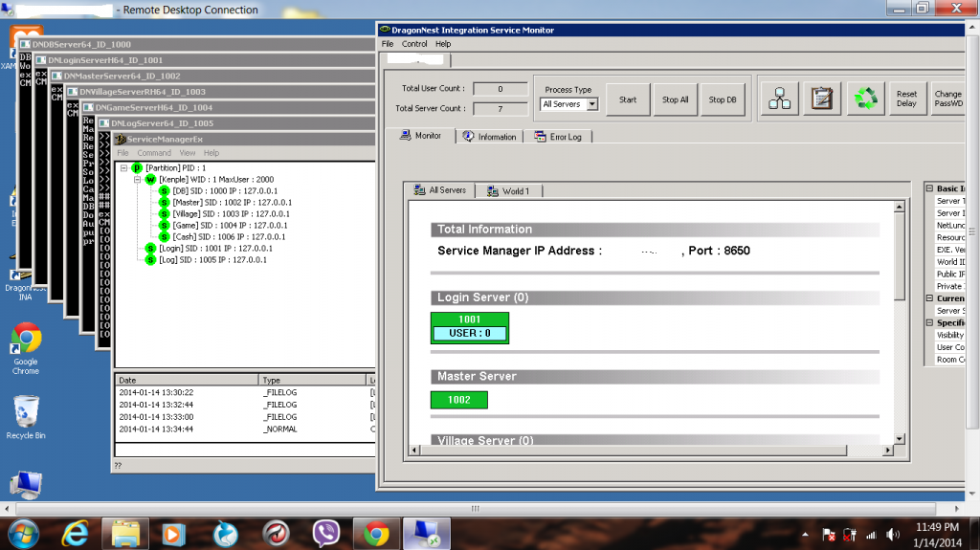Collapse the Specific property group
The height and width of the screenshot is (550, 980).
[929, 322]
